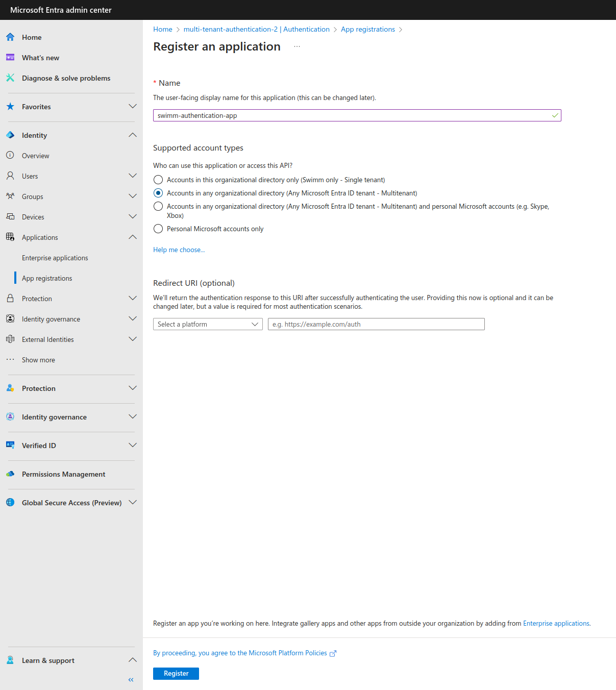Collapse the Applications submenu chevron
The image size is (616, 690).
coord(133,237)
